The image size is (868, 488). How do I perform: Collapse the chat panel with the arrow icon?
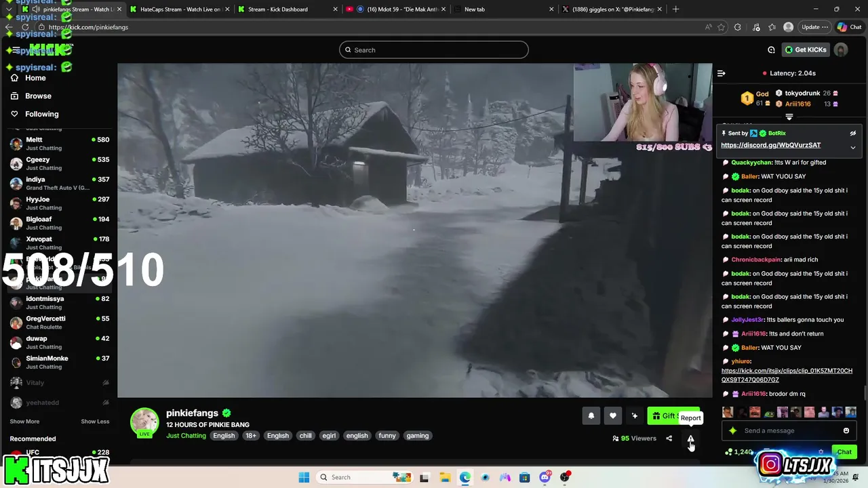coord(722,73)
